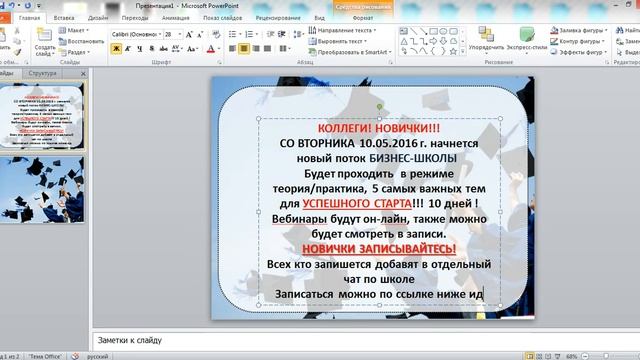This screenshot has width=640, height=360.
Task: Select the right block arrow shape
Action: [x=433, y=41]
